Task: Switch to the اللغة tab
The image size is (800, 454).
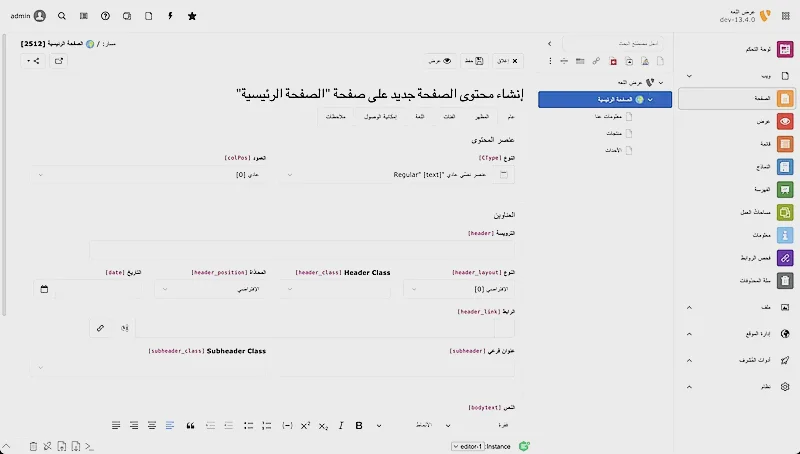Action: click(419, 117)
